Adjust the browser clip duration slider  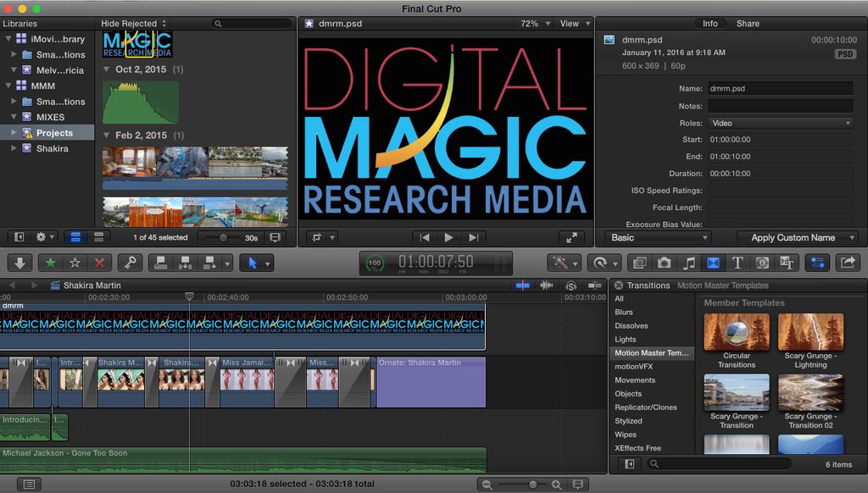pos(223,237)
